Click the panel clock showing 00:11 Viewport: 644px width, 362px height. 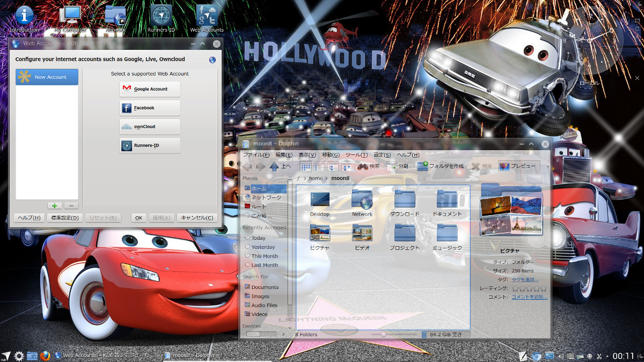tap(624, 356)
